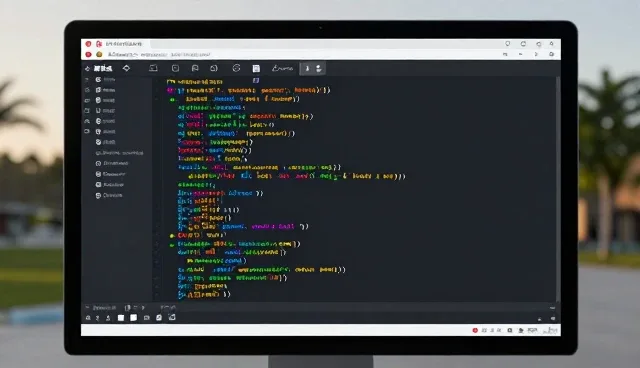The height and width of the screenshot is (368, 640).
Task: Click the code editor's vertical scrollbar
Action: [557, 188]
